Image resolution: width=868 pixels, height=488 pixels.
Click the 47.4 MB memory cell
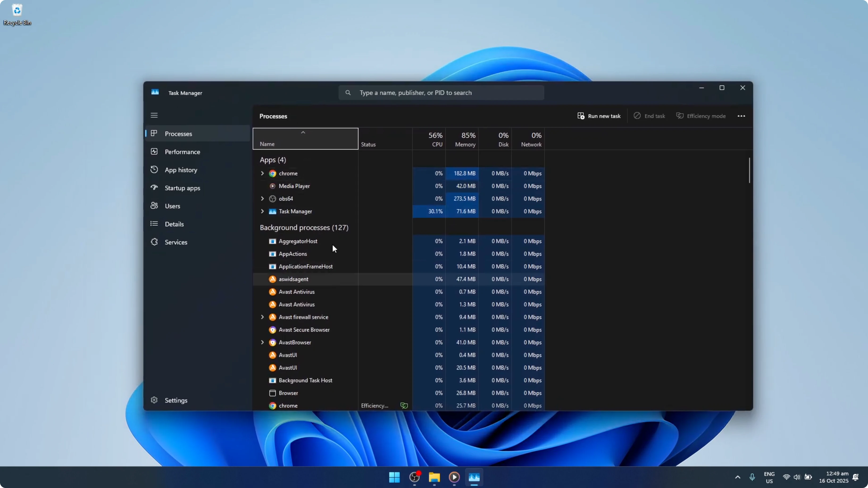coord(462,279)
